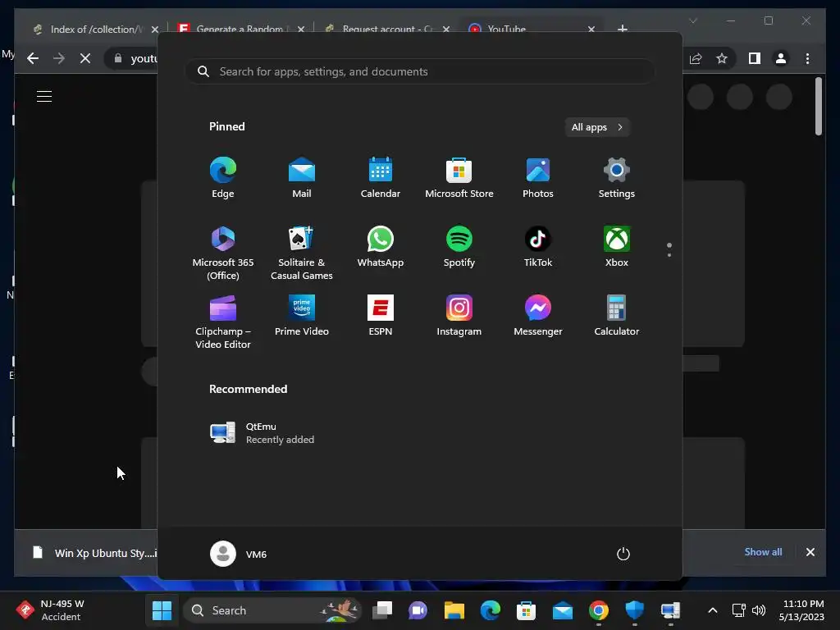This screenshot has width=840, height=630.
Task: Click the taskbar Search box
Action: point(272,610)
